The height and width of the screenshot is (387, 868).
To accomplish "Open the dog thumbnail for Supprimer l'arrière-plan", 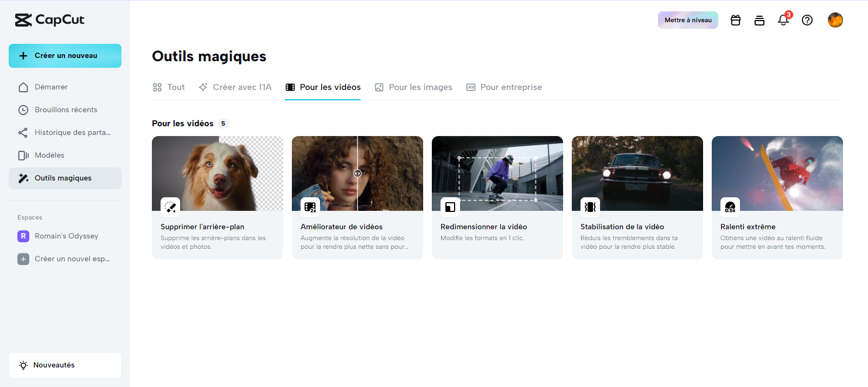I will (218, 173).
